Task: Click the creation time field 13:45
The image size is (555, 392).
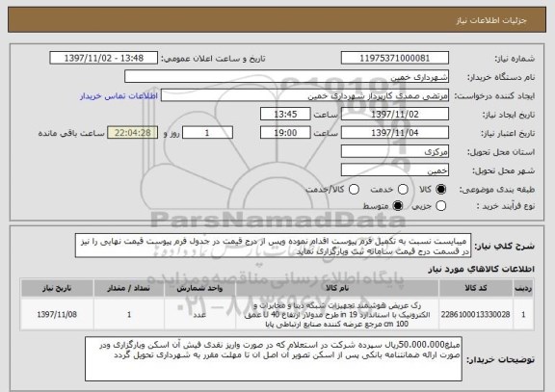Action: 285,115
